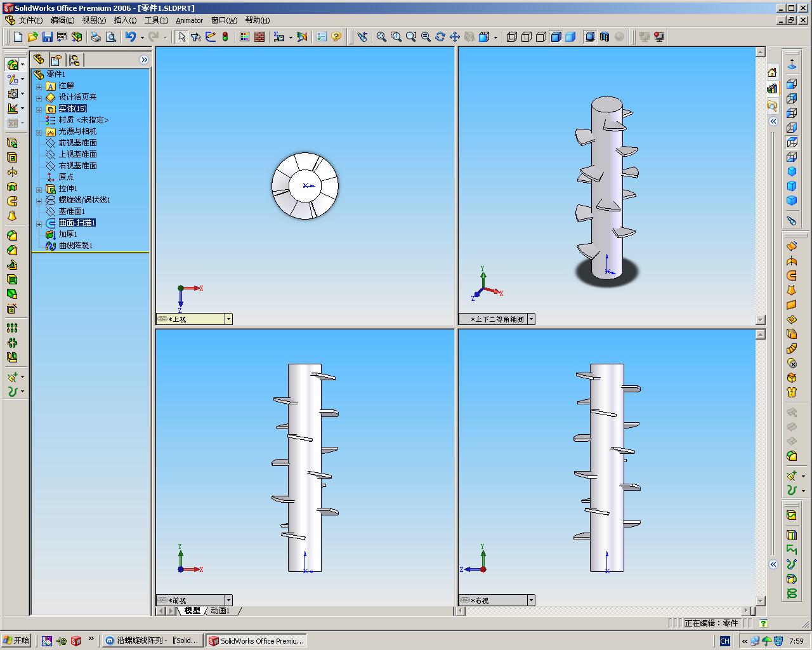Collapse the feature tree panel with chevron

coord(144,60)
